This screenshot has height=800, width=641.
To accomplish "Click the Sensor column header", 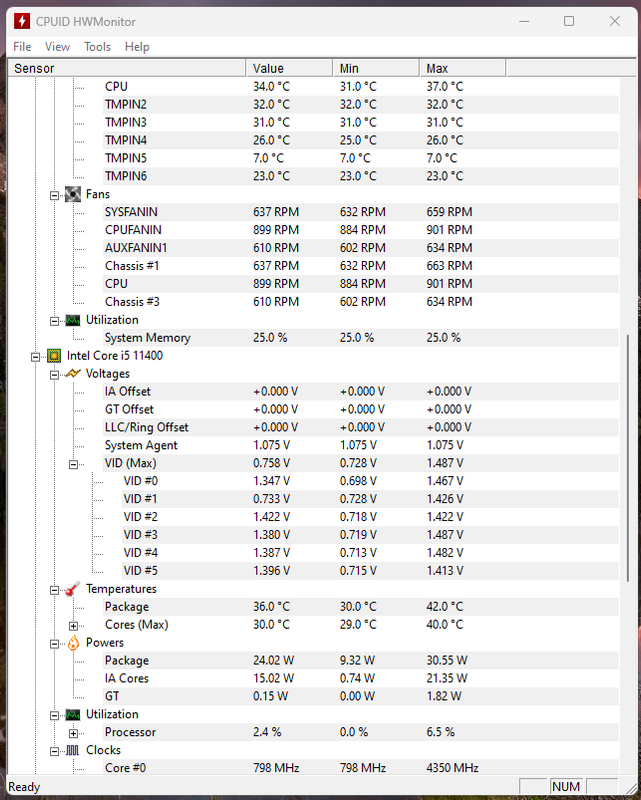I will 127,68.
